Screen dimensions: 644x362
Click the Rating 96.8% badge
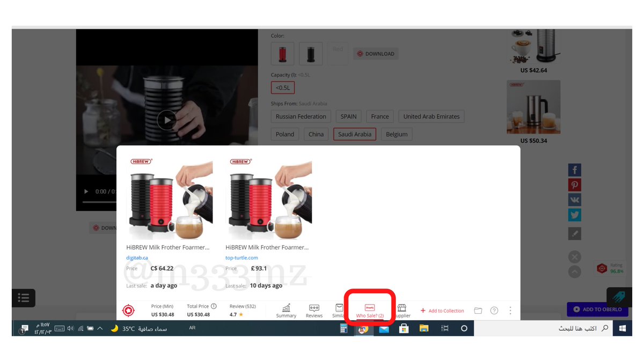(x=610, y=268)
